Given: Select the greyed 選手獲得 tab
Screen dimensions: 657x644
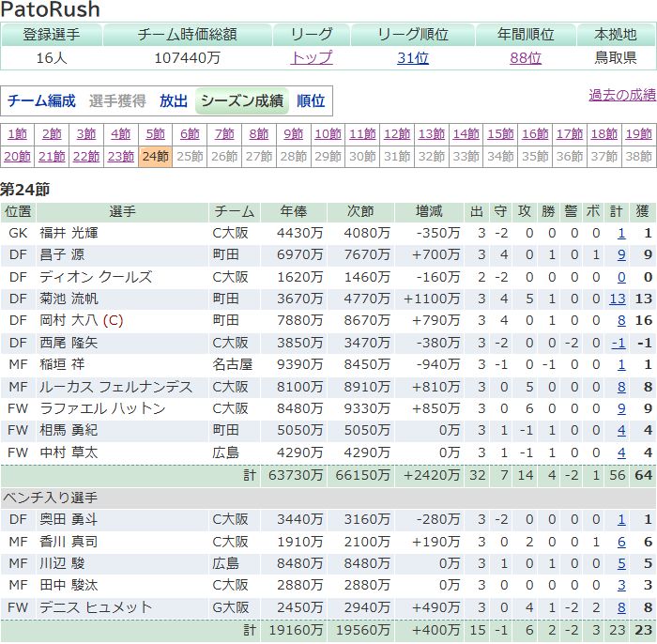Looking at the screenshot, I should point(117,101).
